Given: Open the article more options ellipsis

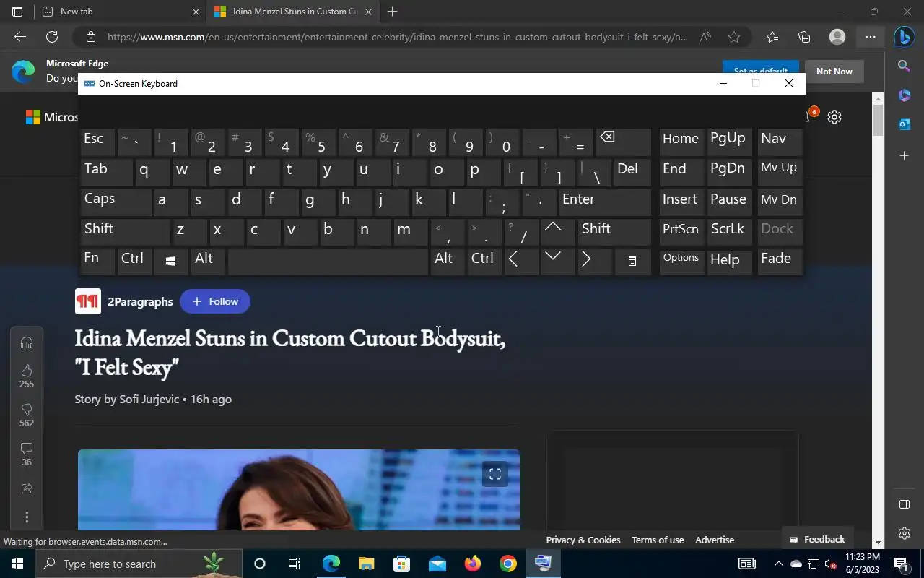Looking at the screenshot, I should tap(27, 517).
